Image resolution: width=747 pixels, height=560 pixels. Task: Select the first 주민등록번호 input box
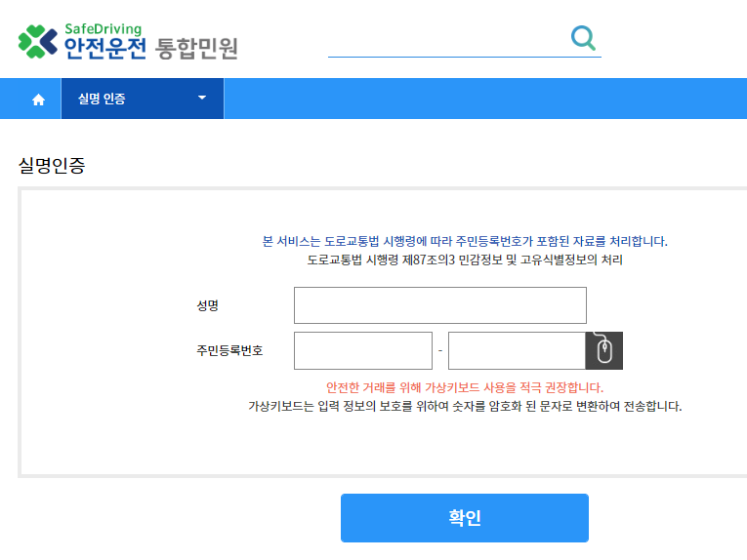(363, 350)
